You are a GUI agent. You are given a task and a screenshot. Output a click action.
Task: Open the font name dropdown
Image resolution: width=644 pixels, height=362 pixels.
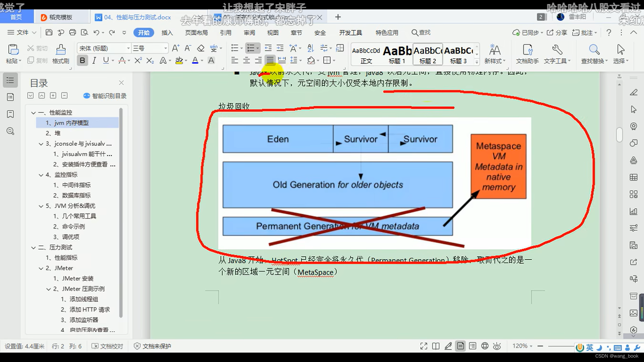click(x=128, y=48)
